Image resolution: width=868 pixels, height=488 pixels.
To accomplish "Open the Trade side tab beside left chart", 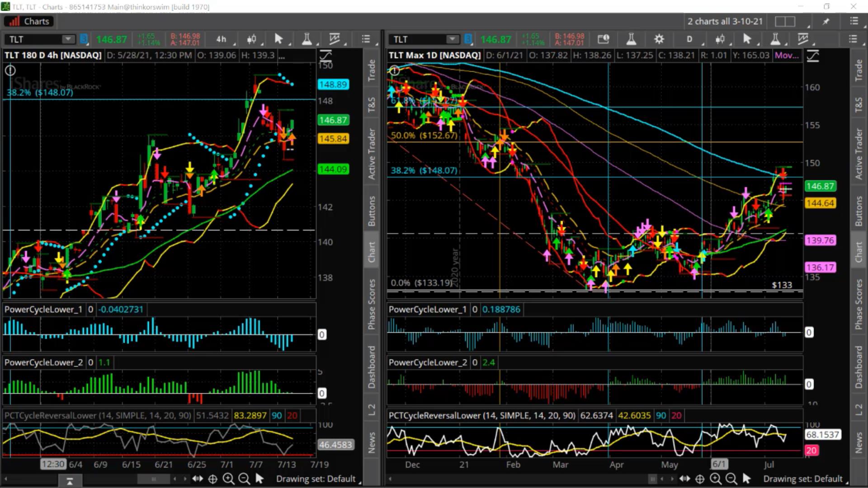I will tap(372, 70).
